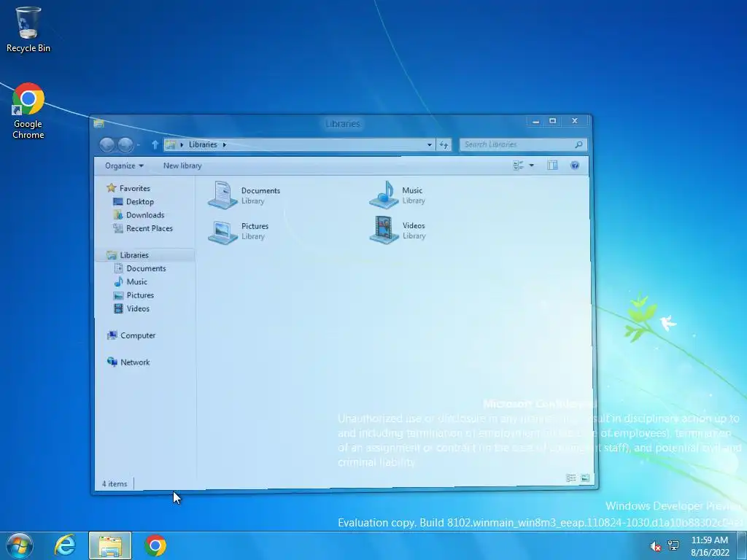Open recent locations dropdown beside navigation arrows

click(139, 144)
